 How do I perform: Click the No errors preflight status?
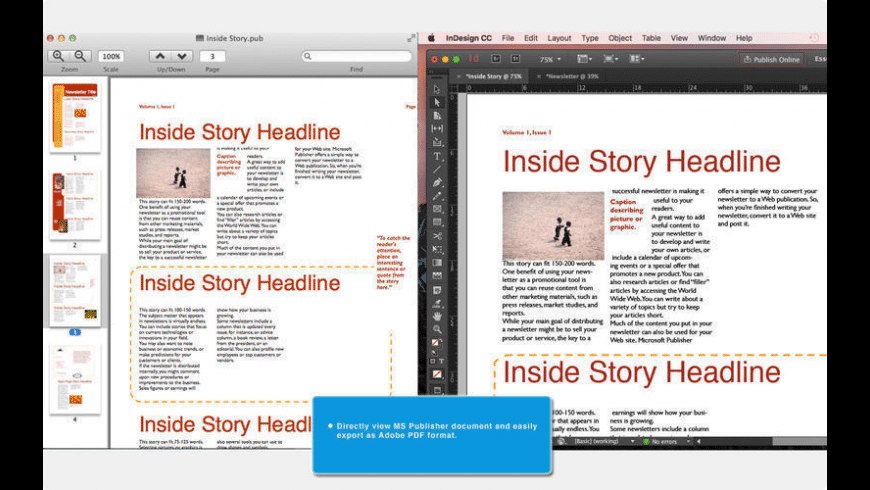660,442
